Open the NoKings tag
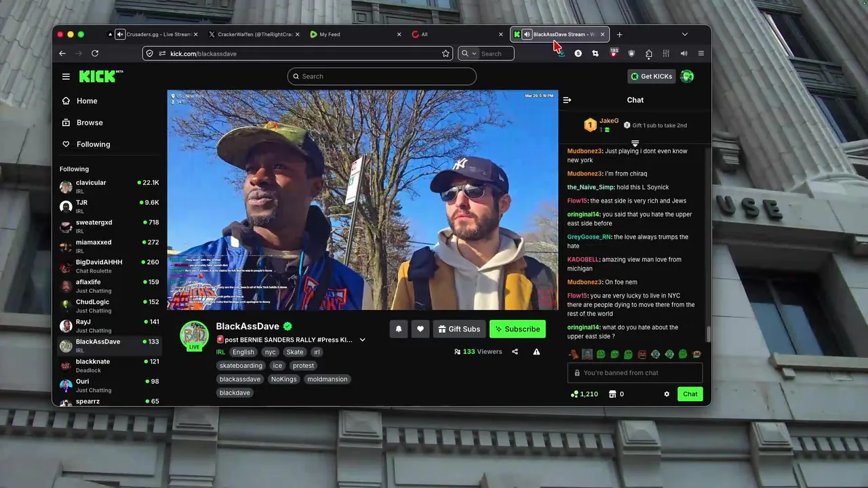This screenshot has width=868, height=488. (x=283, y=379)
